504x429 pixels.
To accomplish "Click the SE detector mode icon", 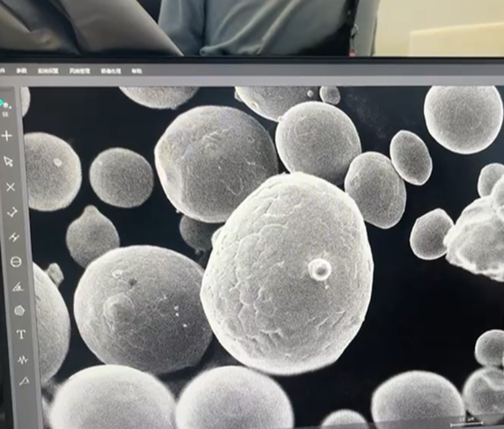I will click(x=5, y=108).
